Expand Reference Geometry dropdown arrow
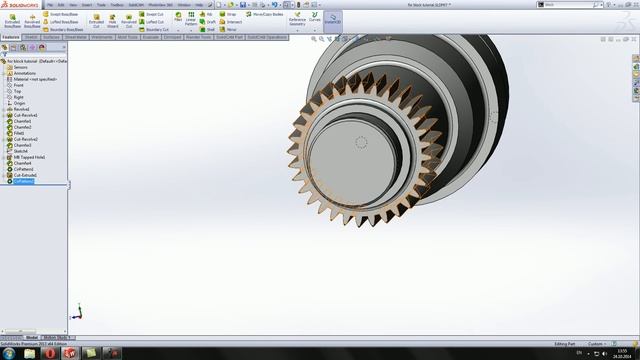Image resolution: width=640 pixels, height=360 pixels. coord(297,30)
